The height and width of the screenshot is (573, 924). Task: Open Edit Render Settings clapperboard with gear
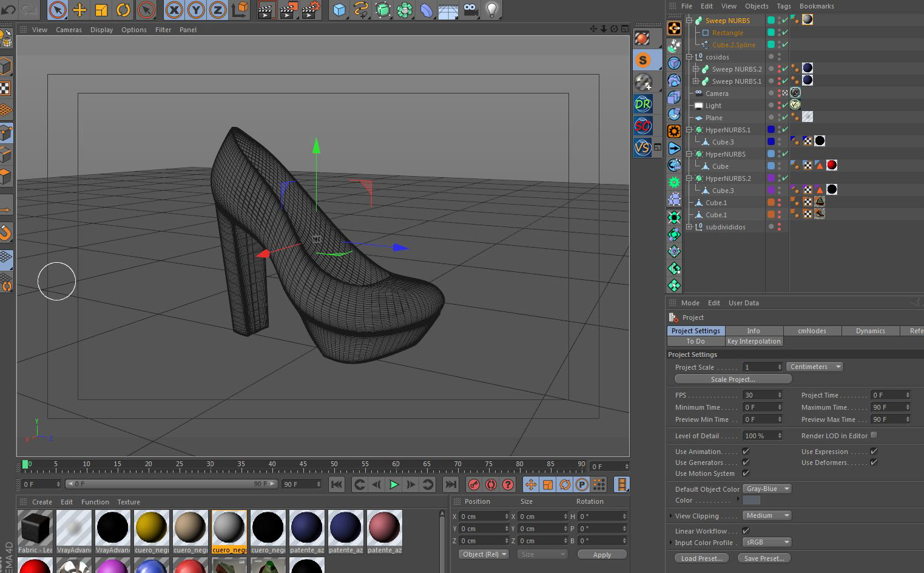point(311,10)
